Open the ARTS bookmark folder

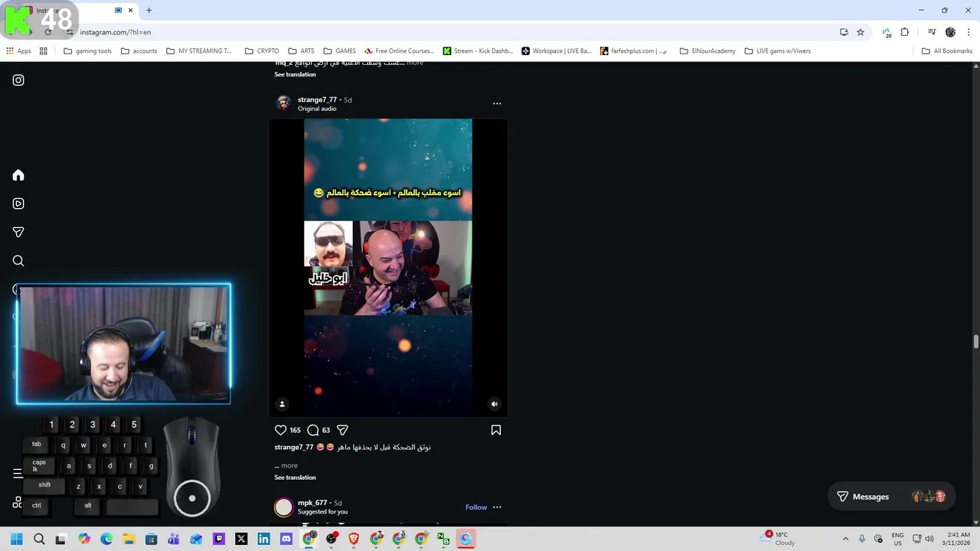[302, 51]
